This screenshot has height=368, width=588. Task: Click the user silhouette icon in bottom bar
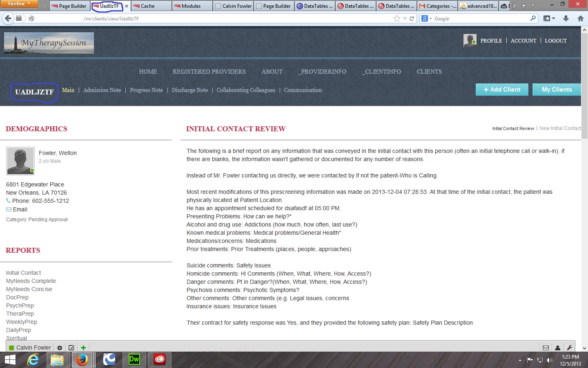tap(557, 348)
